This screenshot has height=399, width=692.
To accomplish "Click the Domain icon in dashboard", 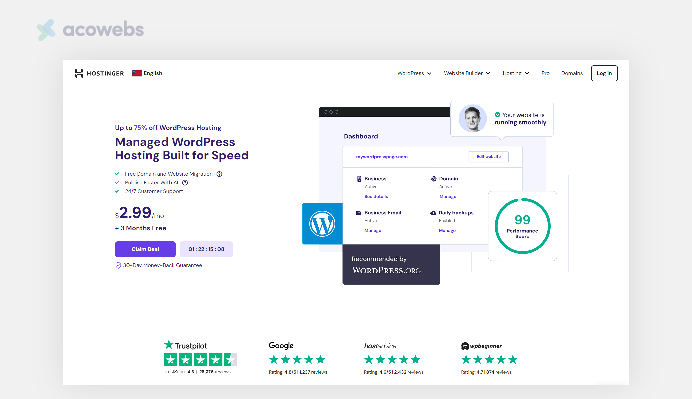I will pyautogui.click(x=433, y=179).
